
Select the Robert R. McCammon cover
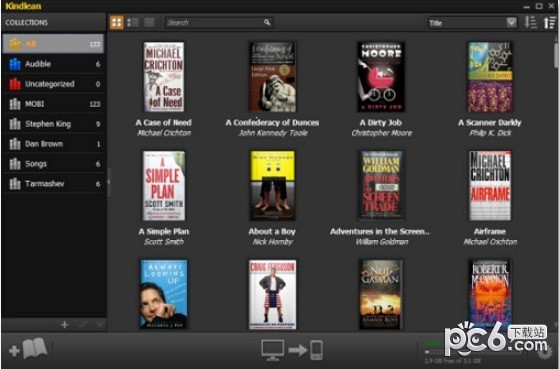click(490, 294)
